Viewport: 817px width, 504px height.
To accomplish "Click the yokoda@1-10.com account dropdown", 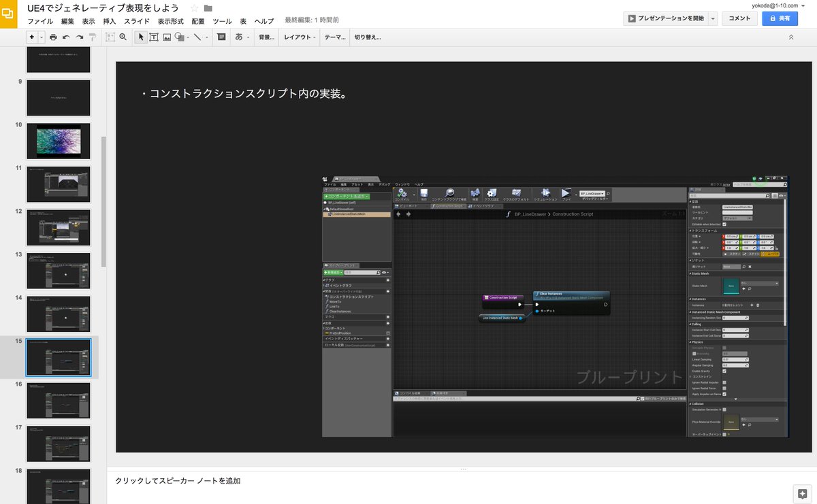I will coord(778,5).
